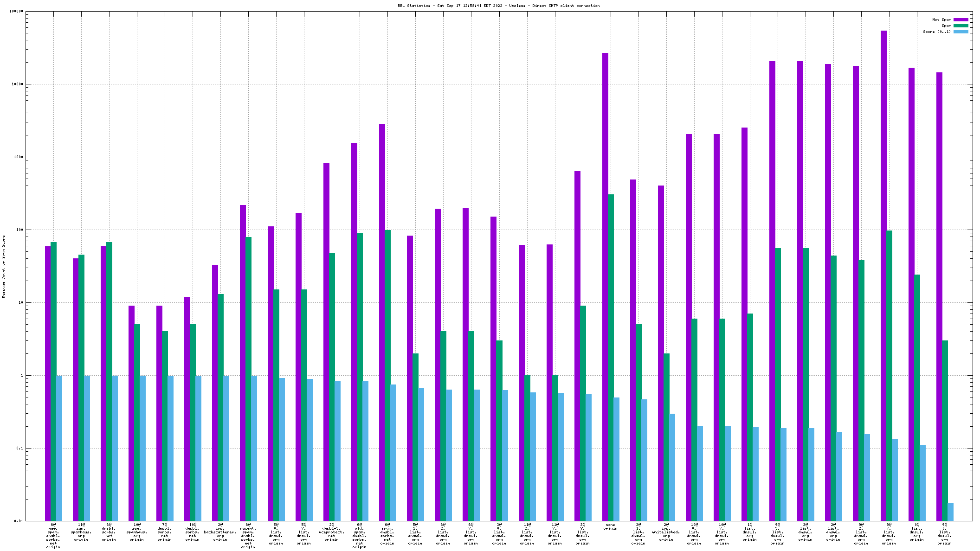
Task: Click the 'dnsbl-3.uceprotect.net origin' x-axis label
Action: tap(331, 532)
